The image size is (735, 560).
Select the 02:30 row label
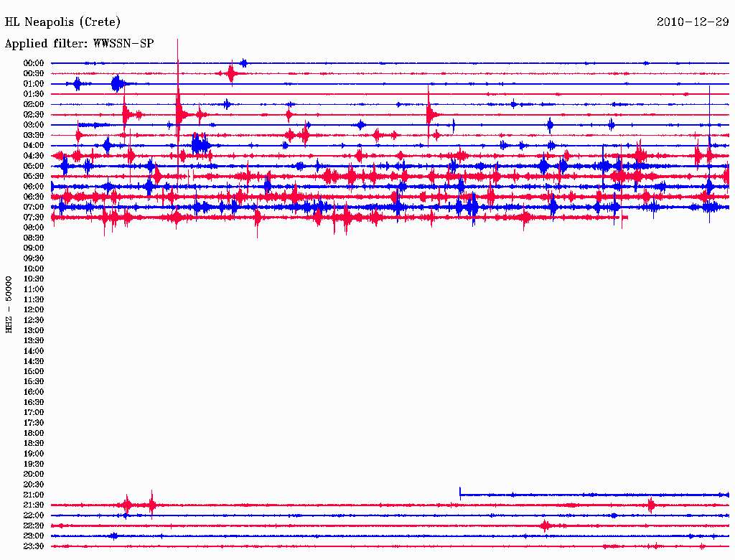coord(34,114)
